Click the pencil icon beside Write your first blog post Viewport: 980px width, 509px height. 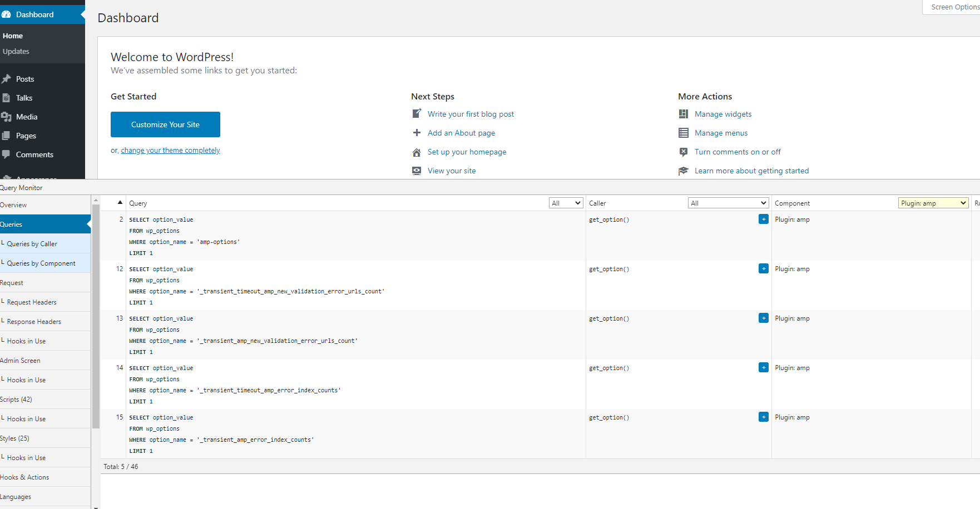(417, 114)
